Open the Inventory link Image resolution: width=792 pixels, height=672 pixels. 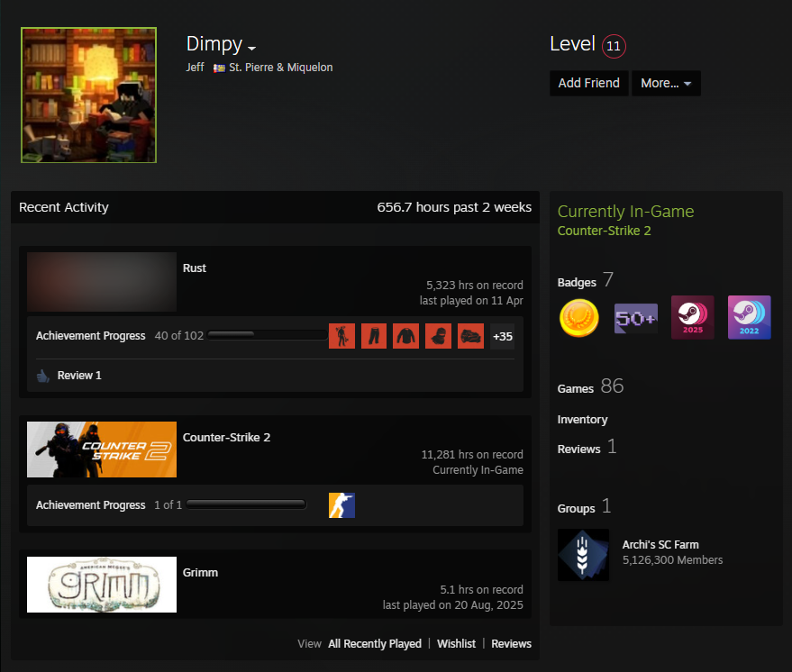(x=582, y=420)
